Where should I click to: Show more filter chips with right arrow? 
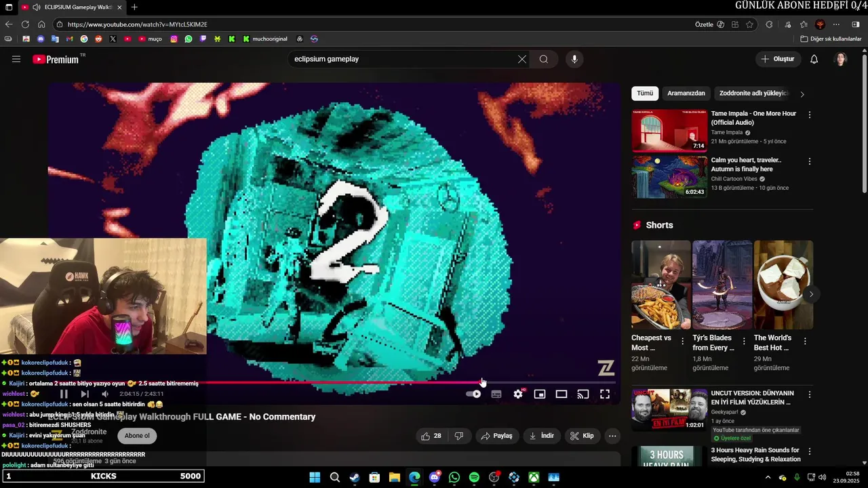802,94
